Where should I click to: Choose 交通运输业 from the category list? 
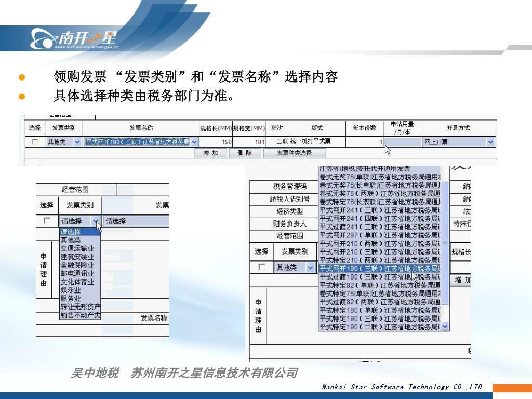[x=79, y=249]
